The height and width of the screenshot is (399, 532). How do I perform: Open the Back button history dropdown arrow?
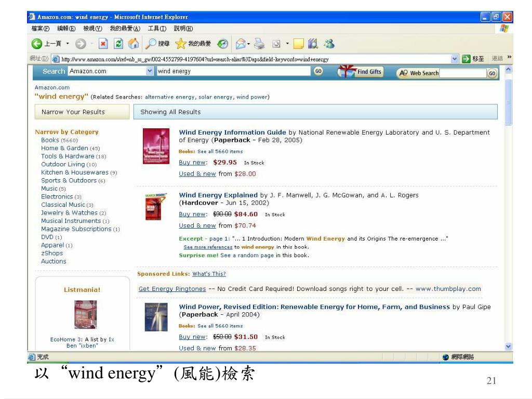(68, 44)
